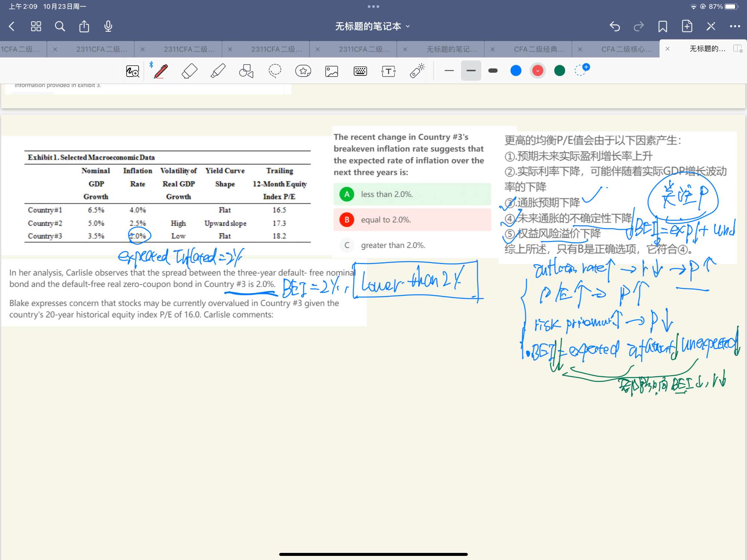Activate the text box tool
Screen dimensions: 747x560
click(x=388, y=71)
